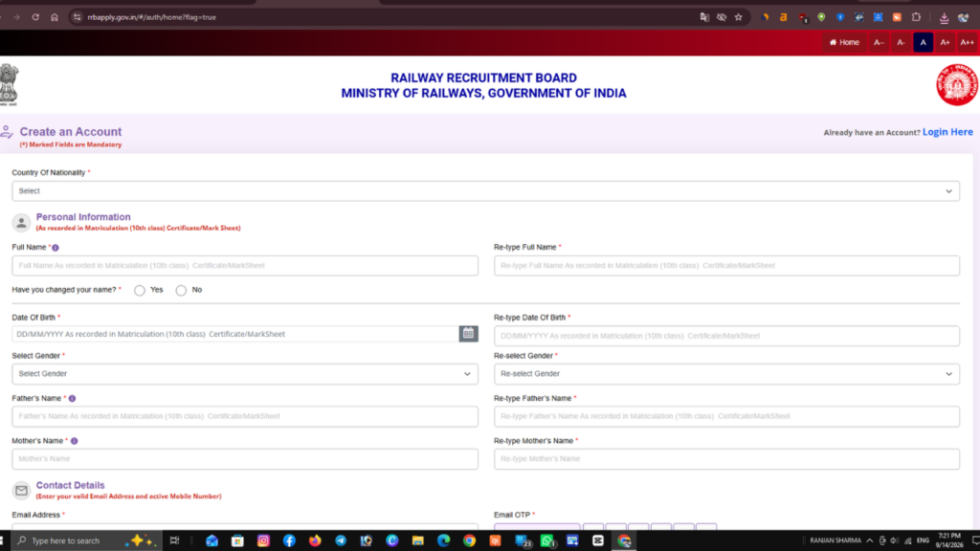Click the Re-type Father's Name field
980x551 pixels.
pyautogui.click(x=727, y=417)
